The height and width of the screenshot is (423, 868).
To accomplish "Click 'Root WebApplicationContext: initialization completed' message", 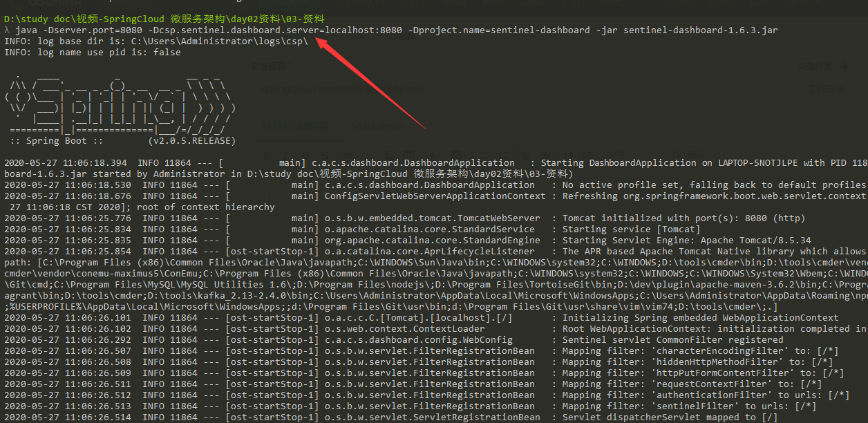I will [x=714, y=329].
